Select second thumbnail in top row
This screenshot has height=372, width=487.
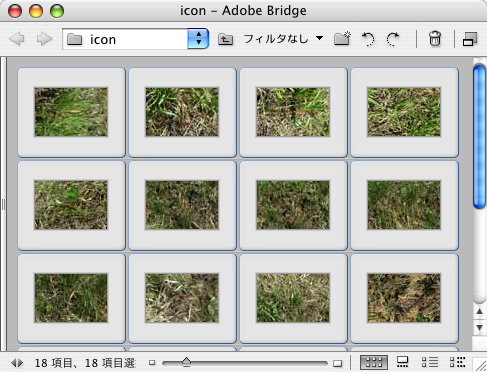click(x=182, y=112)
